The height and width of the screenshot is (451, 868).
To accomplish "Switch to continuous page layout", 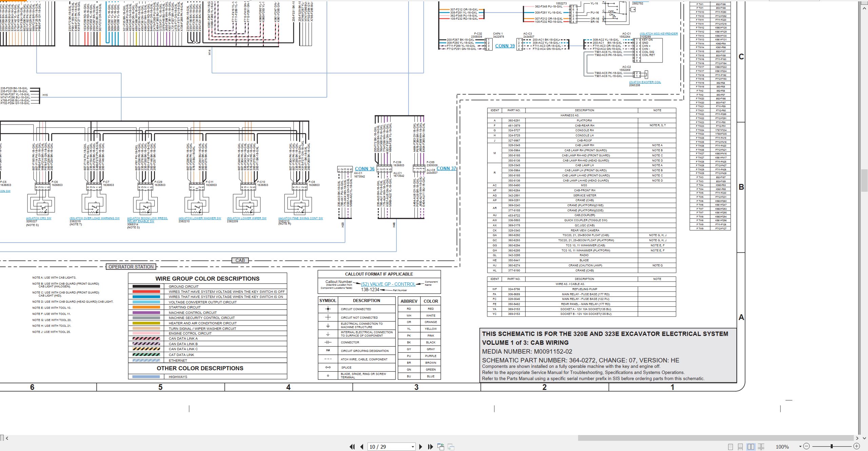I will [x=741, y=447].
